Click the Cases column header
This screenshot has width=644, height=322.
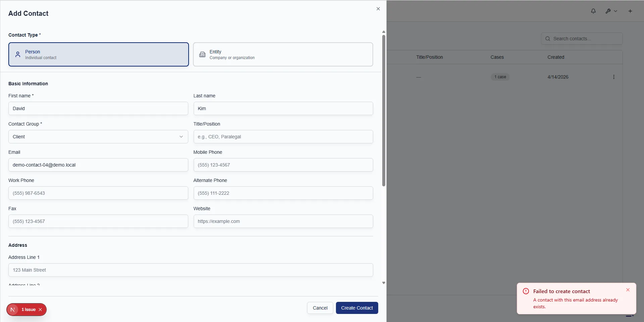click(x=497, y=57)
